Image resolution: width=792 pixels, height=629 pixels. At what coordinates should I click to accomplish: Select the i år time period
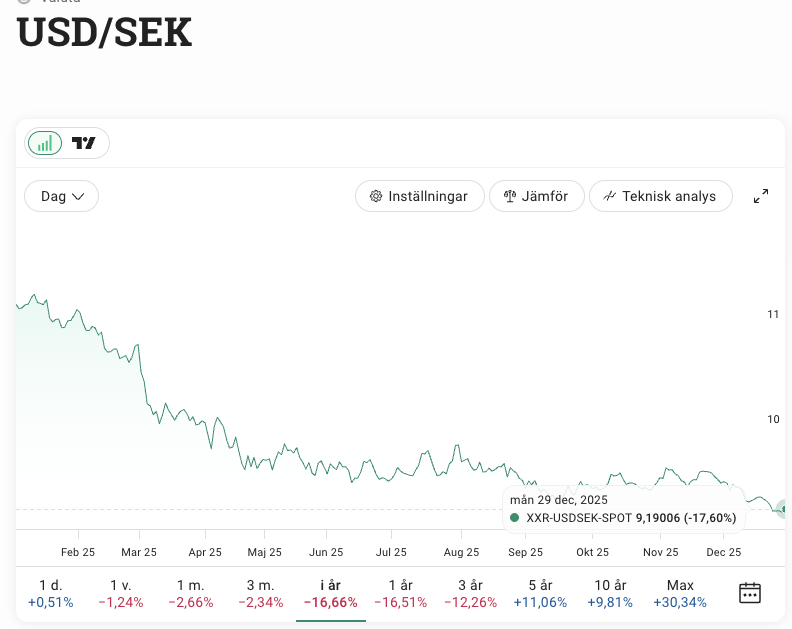click(x=330, y=593)
